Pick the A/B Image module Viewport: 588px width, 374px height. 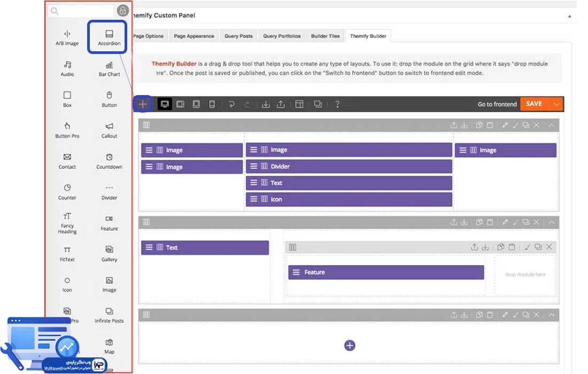pos(67,38)
